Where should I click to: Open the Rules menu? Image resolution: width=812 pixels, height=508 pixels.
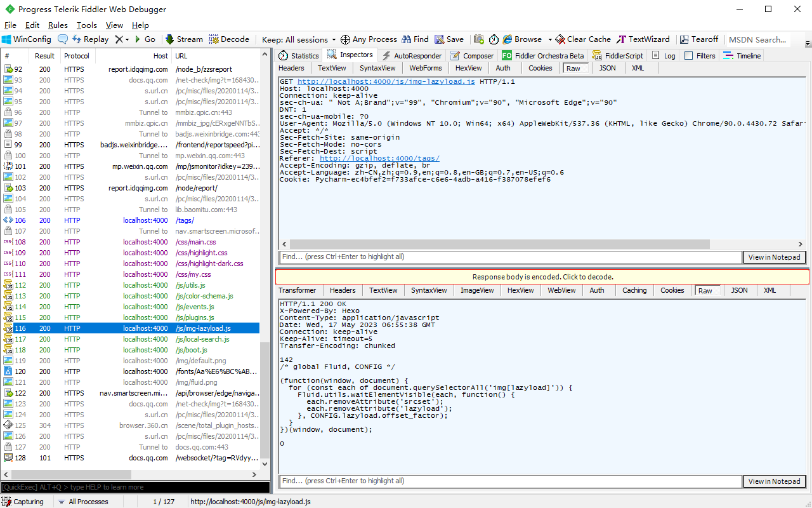click(x=58, y=25)
